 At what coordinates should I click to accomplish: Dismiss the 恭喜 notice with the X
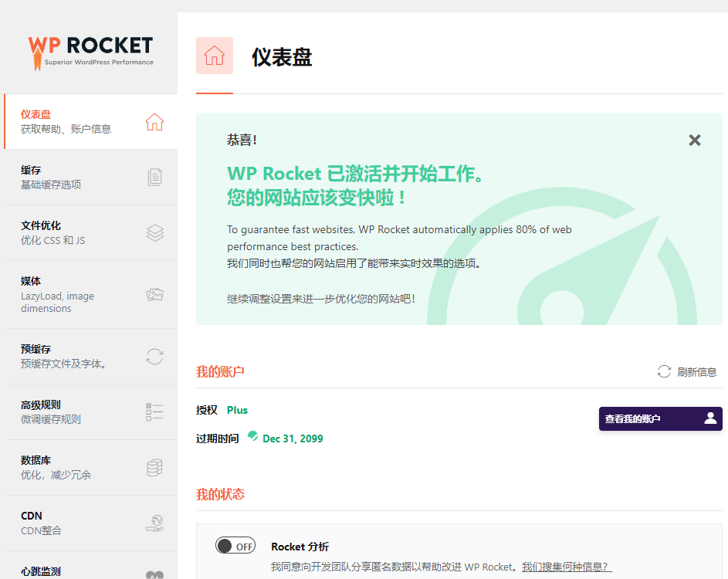coord(695,140)
